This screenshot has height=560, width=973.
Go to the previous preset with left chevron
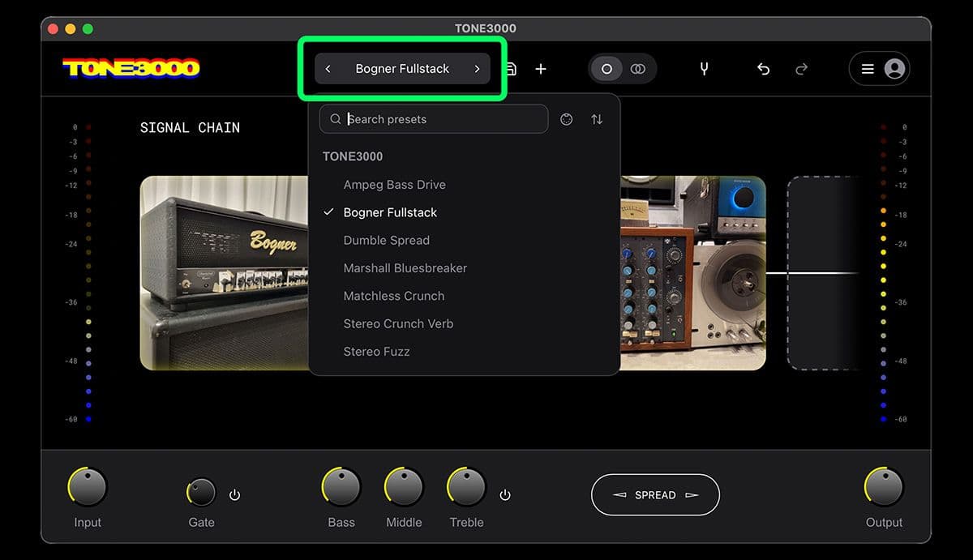tap(328, 69)
